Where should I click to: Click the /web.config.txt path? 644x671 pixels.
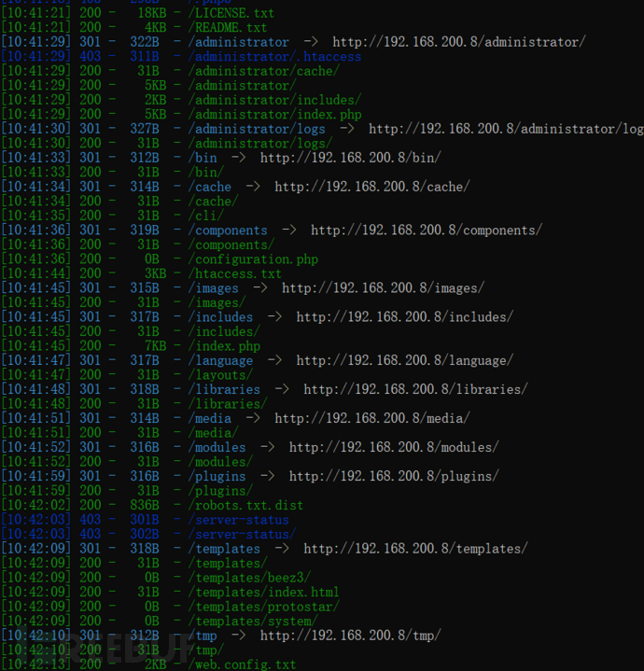coord(242,664)
